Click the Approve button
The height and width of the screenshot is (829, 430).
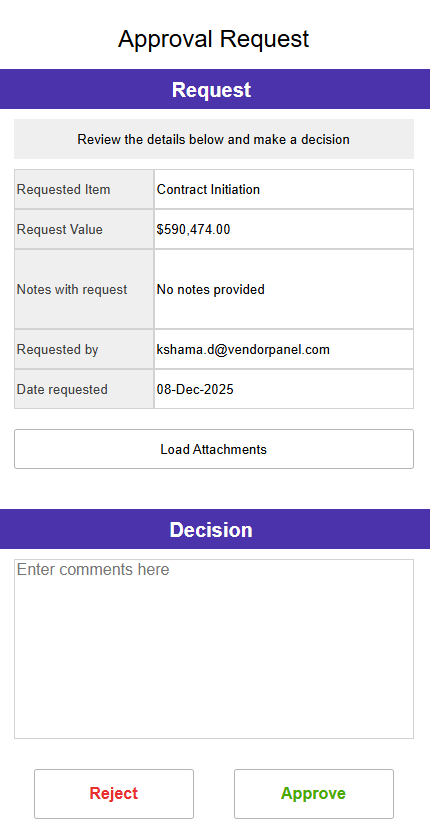(x=314, y=794)
